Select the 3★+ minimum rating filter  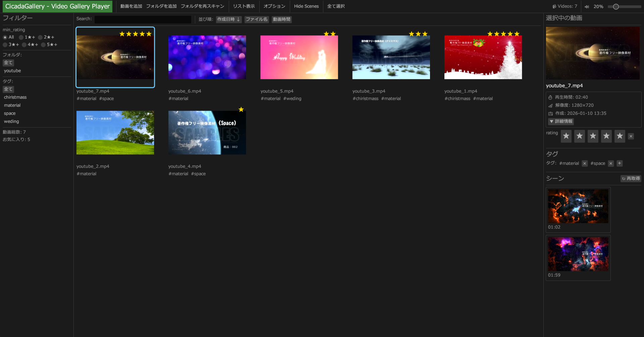(5, 45)
